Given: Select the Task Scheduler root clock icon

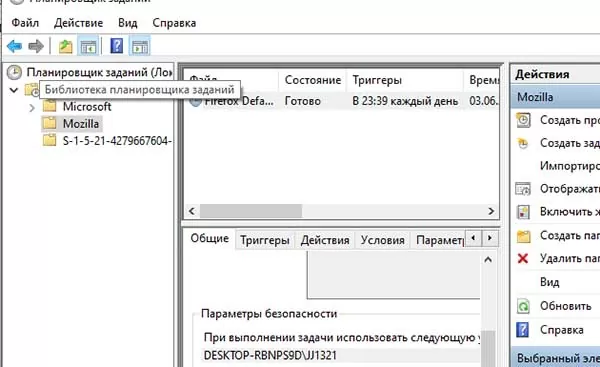Looking at the screenshot, I should click(x=14, y=72).
